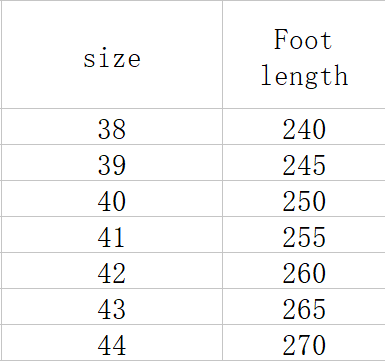This screenshot has height=361, width=385.
Task: Select the foot length 265 cell
Action: click(x=304, y=307)
